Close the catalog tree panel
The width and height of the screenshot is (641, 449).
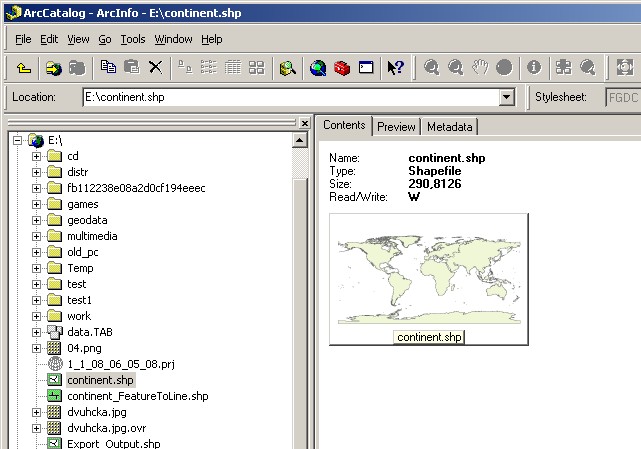tap(303, 123)
